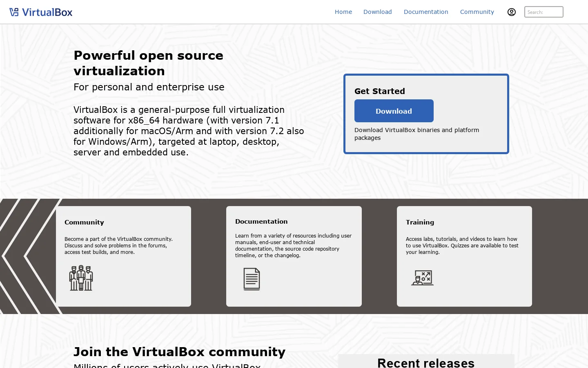
Task: Click the Training whiteboard icon
Action: [422, 278]
